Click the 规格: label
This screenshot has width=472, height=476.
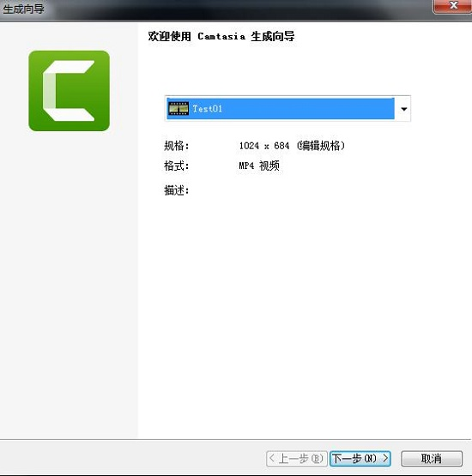coord(177,146)
